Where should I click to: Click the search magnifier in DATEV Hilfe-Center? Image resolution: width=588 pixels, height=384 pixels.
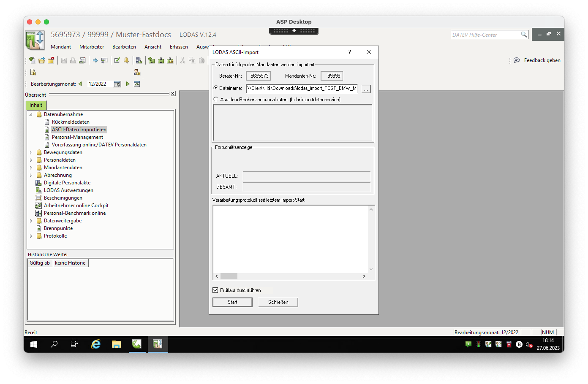coord(524,35)
